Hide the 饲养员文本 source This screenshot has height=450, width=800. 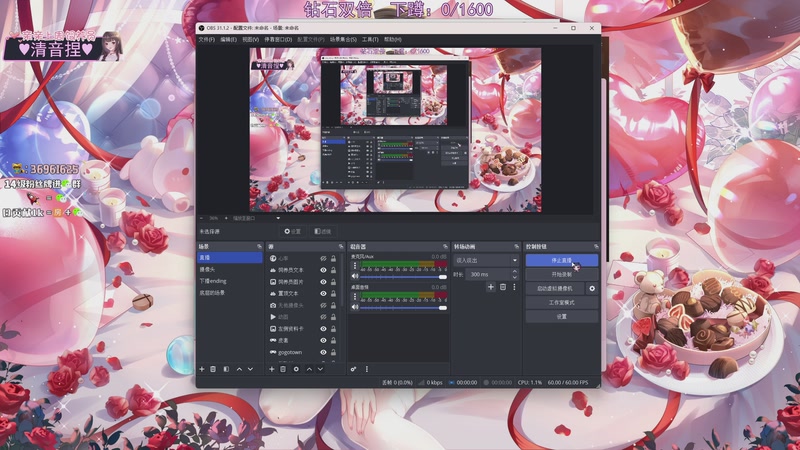click(323, 270)
